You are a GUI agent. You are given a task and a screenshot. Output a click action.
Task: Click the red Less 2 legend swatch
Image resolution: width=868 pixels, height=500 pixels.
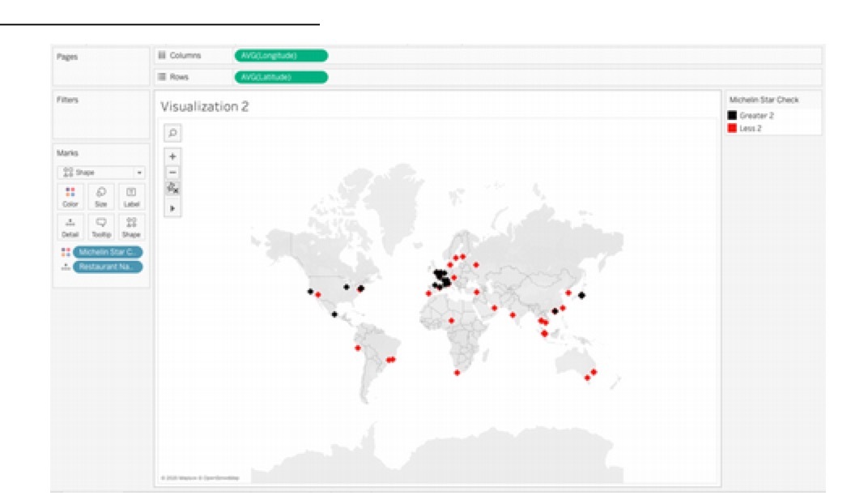pos(732,128)
